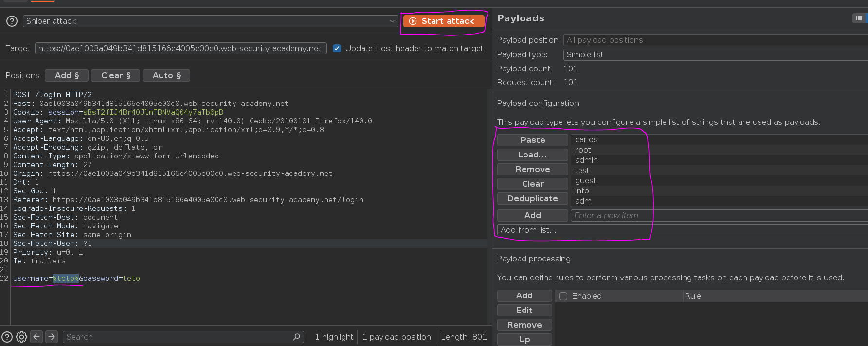This screenshot has height=346, width=868.
Task: Click the Search input field
Action: (x=183, y=337)
